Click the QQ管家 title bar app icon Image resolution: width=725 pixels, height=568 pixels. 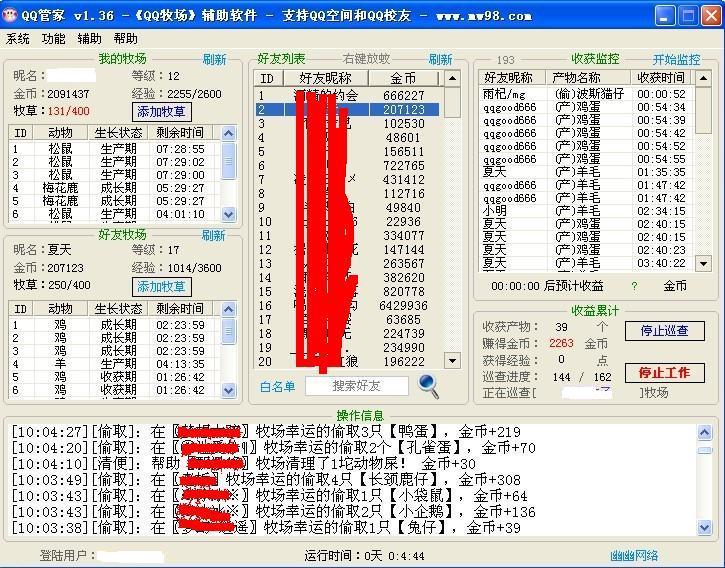10,15
